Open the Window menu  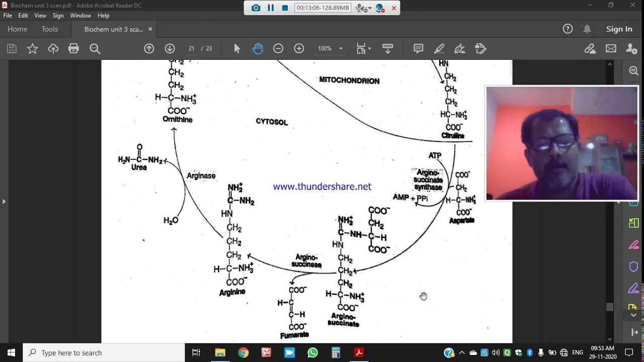click(80, 16)
